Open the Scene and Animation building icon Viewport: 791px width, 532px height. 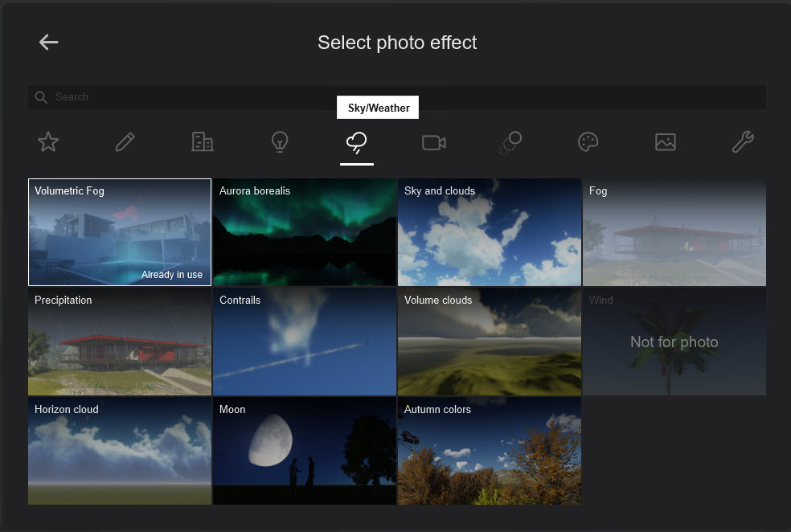202,141
